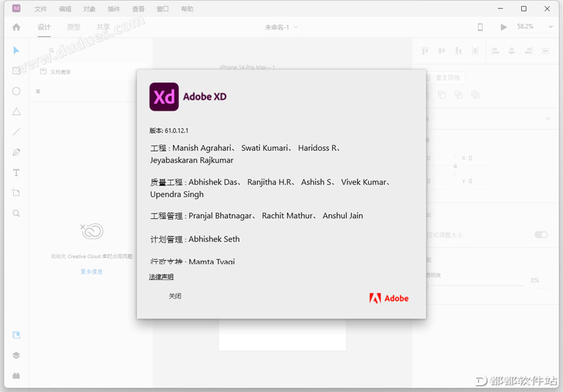
Task: Click the Align Left icon
Action: [495, 51]
